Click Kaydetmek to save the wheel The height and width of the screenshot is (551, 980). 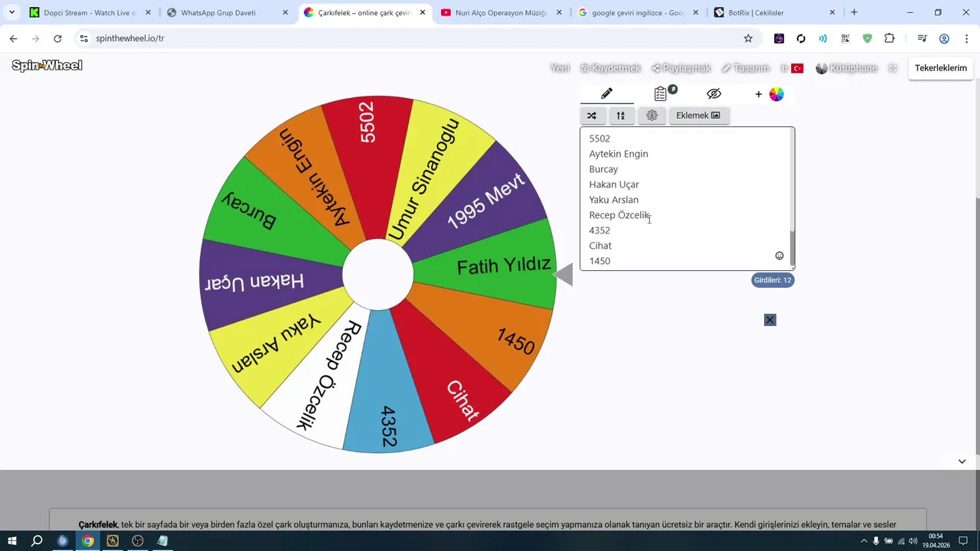coord(610,68)
